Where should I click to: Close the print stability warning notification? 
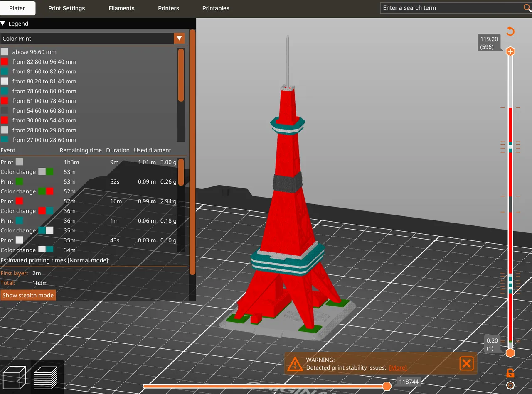pos(466,364)
